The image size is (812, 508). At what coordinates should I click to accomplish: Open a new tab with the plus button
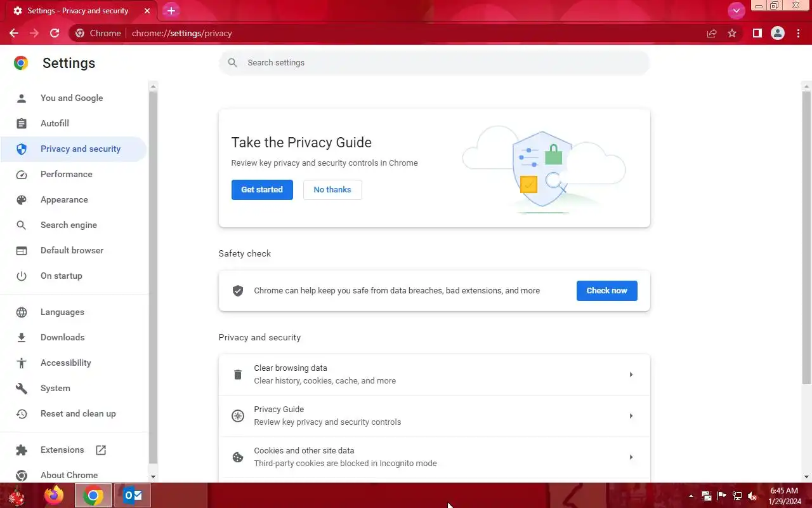pos(171,11)
